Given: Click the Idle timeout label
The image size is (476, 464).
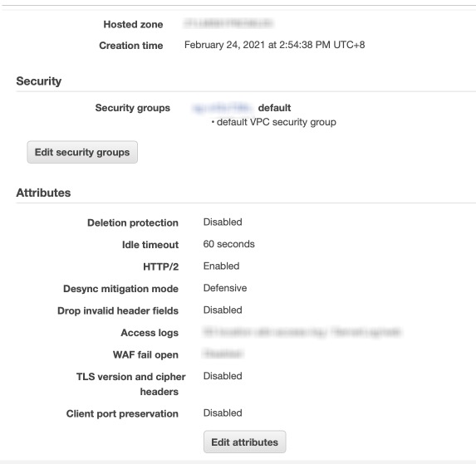Looking at the screenshot, I should tap(150, 245).
